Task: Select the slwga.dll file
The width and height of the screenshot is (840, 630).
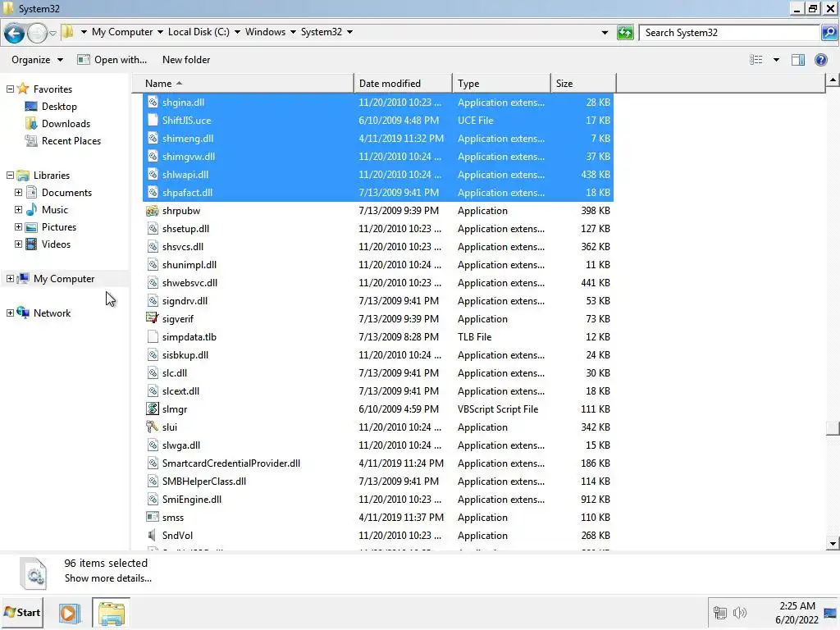Action: click(x=378, y=445)
